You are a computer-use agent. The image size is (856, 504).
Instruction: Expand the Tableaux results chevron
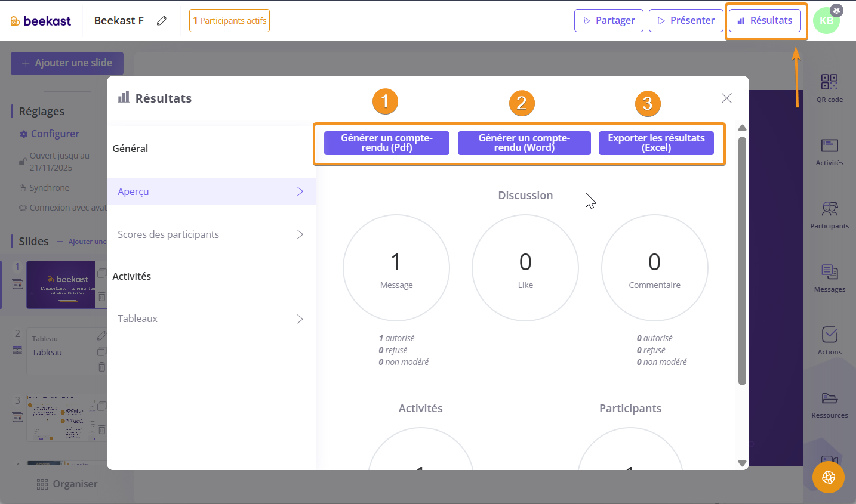coord(300,319)
